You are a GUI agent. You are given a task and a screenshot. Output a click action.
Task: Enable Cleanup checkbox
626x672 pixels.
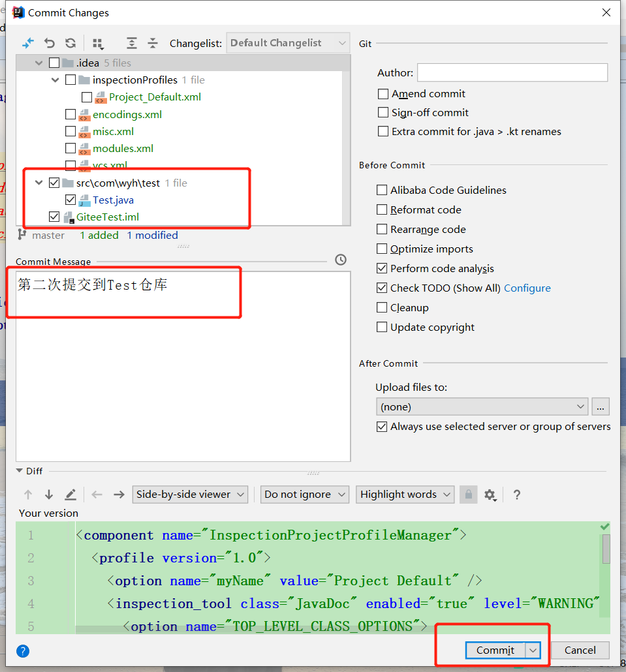pos(382,307)
